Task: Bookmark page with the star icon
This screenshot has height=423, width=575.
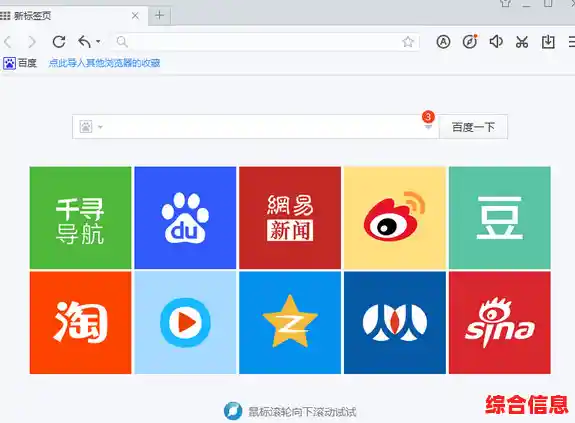Action: click(x=408, y=42)
